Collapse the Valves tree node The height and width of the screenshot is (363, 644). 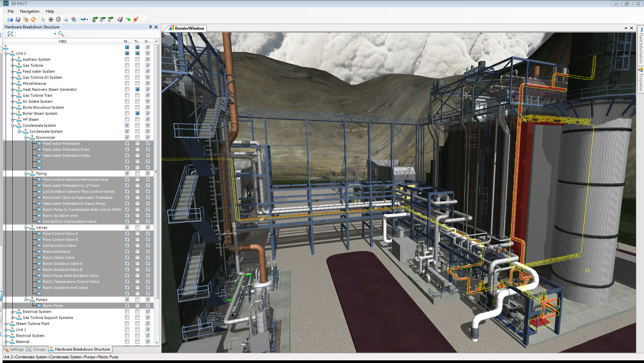[x=26, y=228]
